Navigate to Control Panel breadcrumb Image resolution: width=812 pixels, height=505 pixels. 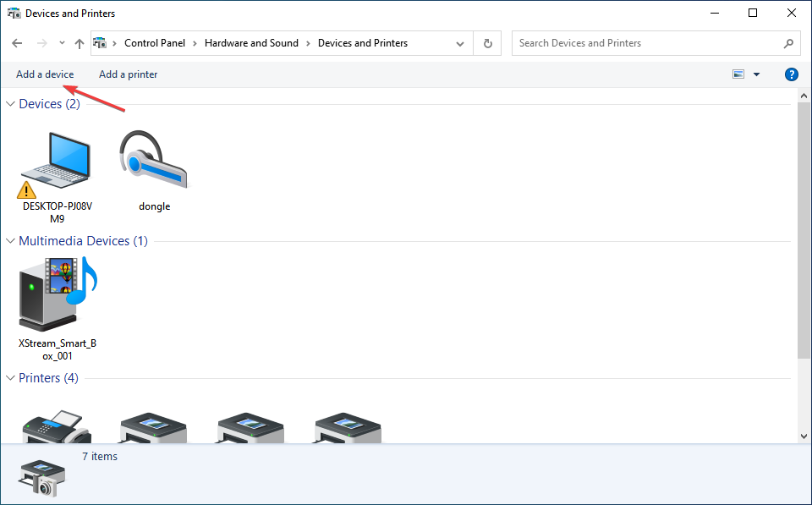point(155,43)
